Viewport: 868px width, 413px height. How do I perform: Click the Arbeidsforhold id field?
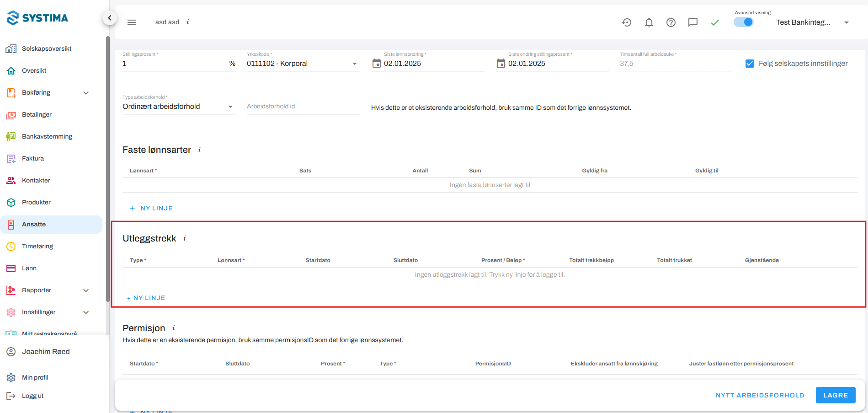pos(304,107)
